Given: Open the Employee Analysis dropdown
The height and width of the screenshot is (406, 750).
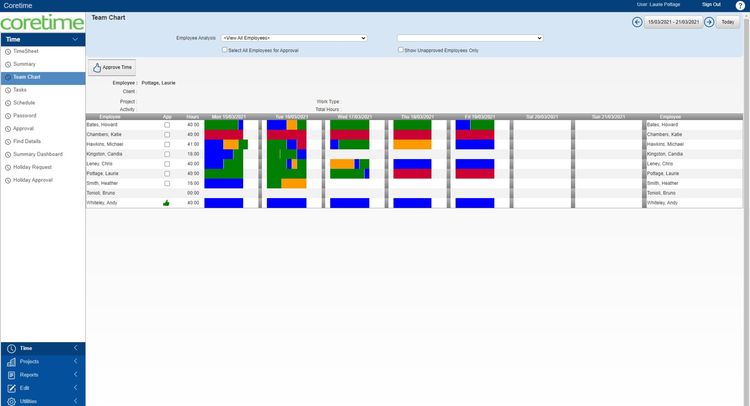Looking at the screenshot, I should pos(293,38).
